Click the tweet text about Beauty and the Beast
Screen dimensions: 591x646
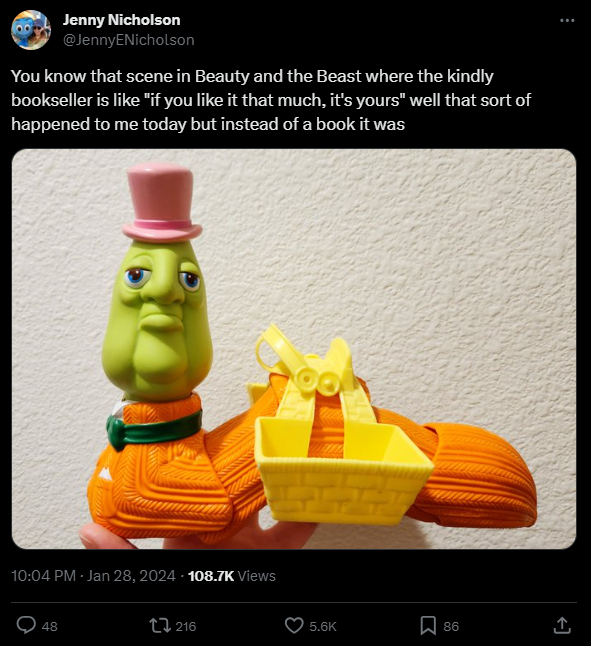coord(271,100)
